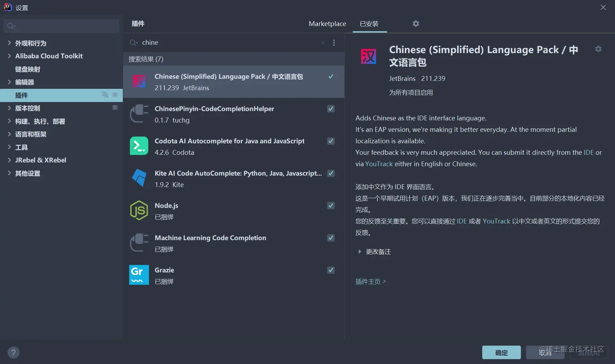
Task: Switch to the Marketplace tab
Action: click(327, 24)
